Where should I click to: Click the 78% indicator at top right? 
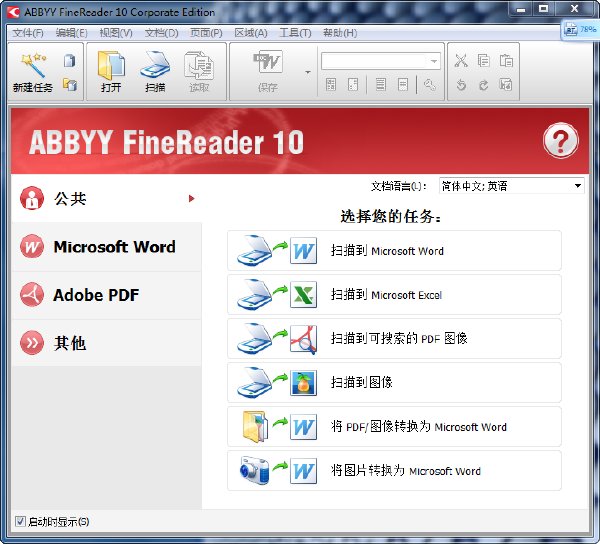point(580,30)
